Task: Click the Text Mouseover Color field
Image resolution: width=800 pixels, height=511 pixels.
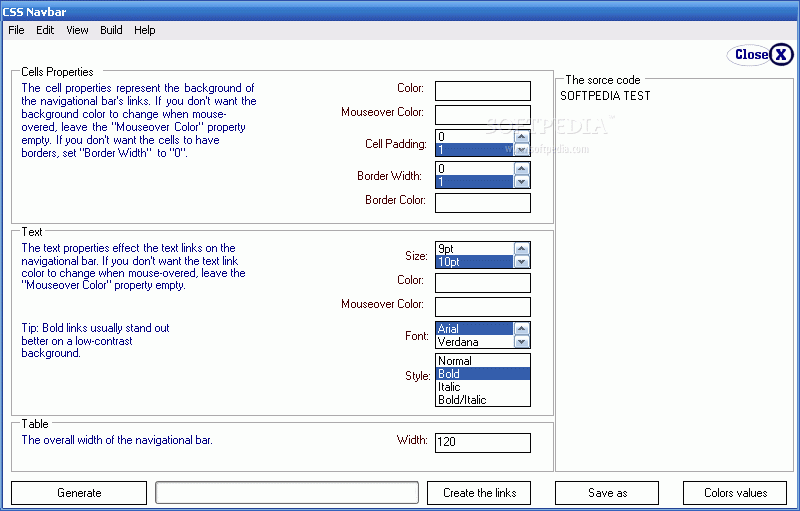Action: click(483, 306)
